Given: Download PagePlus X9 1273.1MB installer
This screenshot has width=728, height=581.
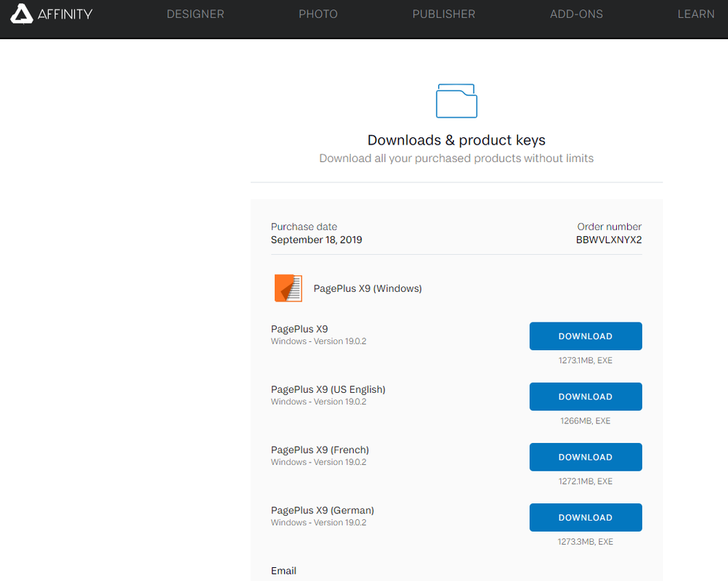Looking at the screenshot, I should 586,336.
